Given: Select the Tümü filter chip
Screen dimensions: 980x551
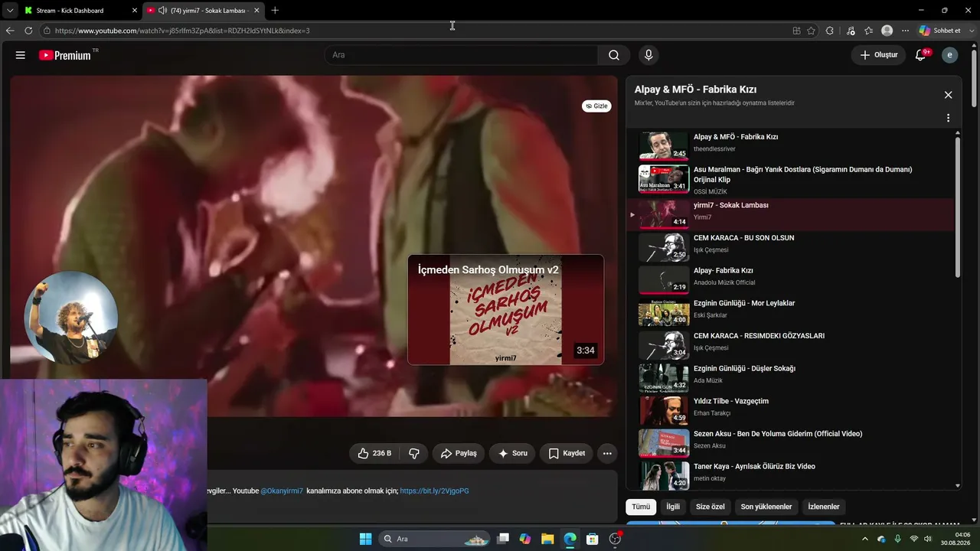Looking at the screenshot, I should 641,507.
